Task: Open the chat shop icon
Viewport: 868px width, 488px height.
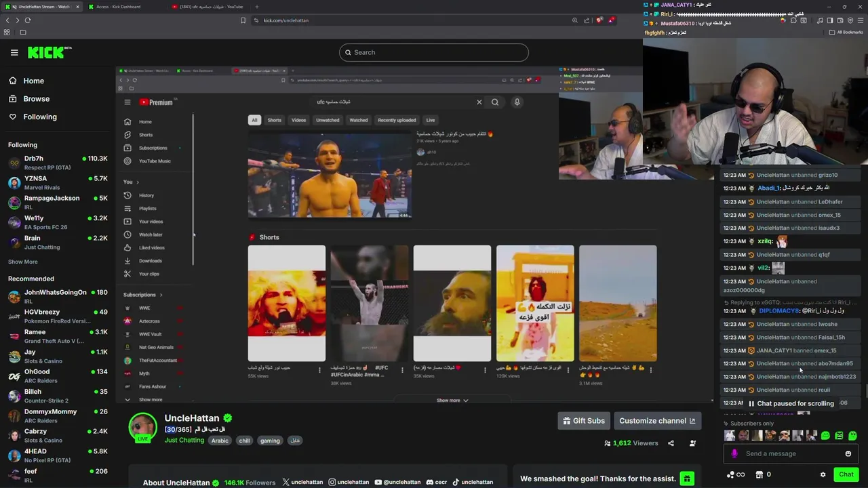Action: (x=759, y=474)
